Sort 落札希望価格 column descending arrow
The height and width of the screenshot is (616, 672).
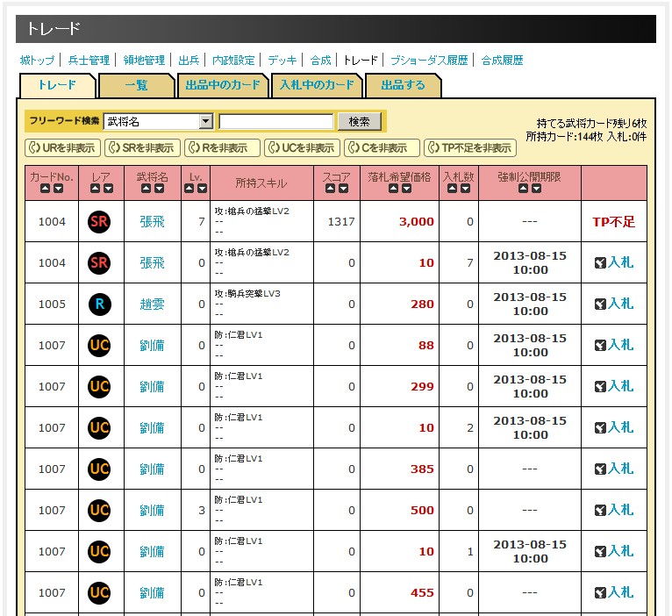pos(406,189)
